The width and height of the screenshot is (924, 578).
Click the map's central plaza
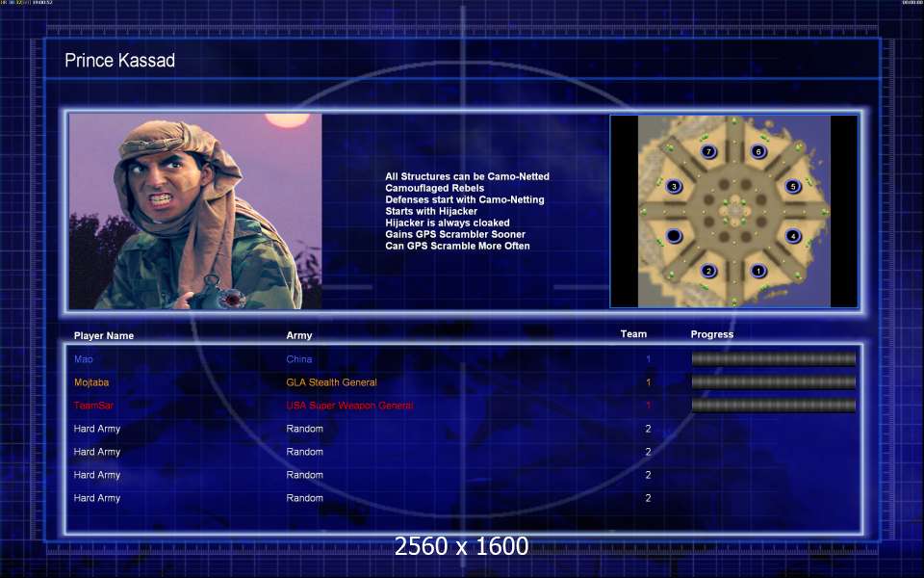(x=734, y=211)
